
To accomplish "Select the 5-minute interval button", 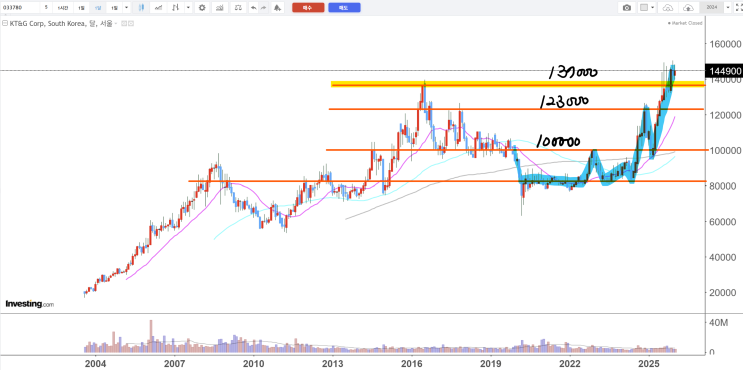I will pyautogui.click(x=46, y=8).
